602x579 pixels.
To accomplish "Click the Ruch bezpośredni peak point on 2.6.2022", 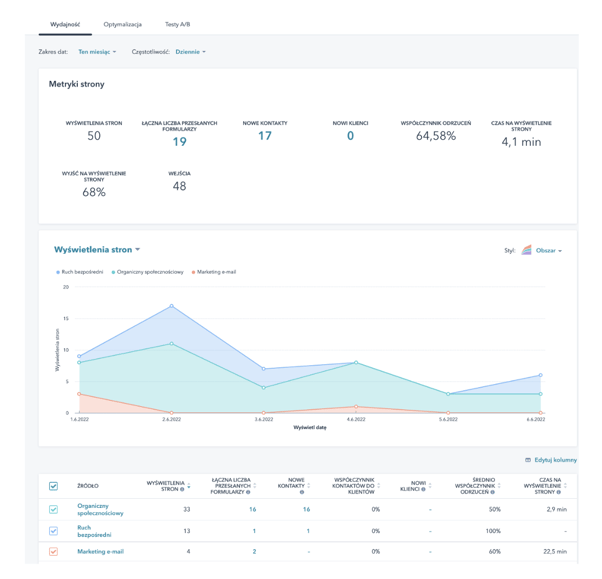I will coord(172,306).
